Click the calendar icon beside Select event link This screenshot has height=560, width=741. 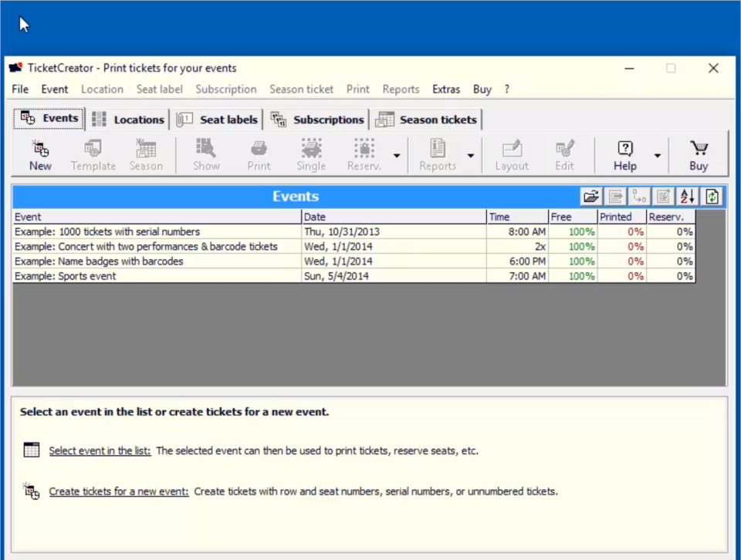(32, 450)
